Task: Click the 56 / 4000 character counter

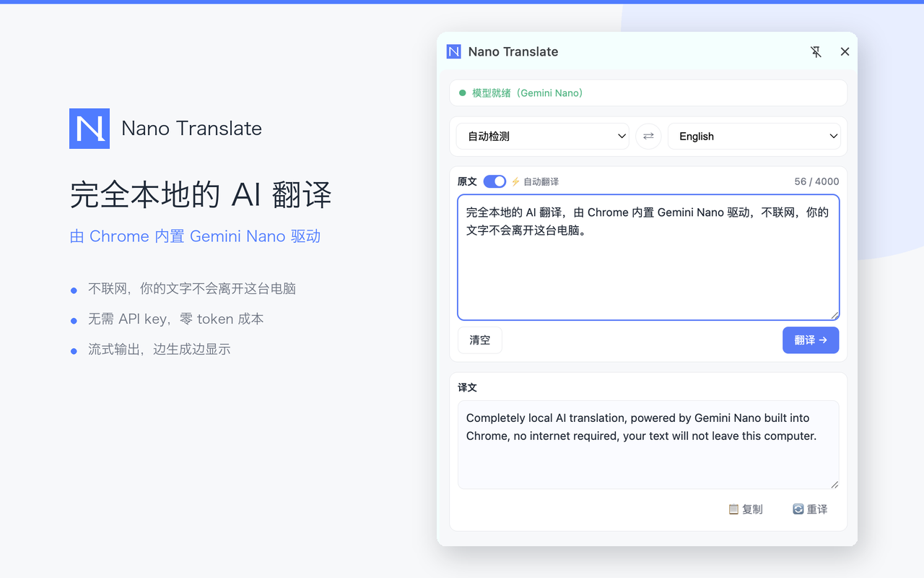Action: tap(816, 181)
